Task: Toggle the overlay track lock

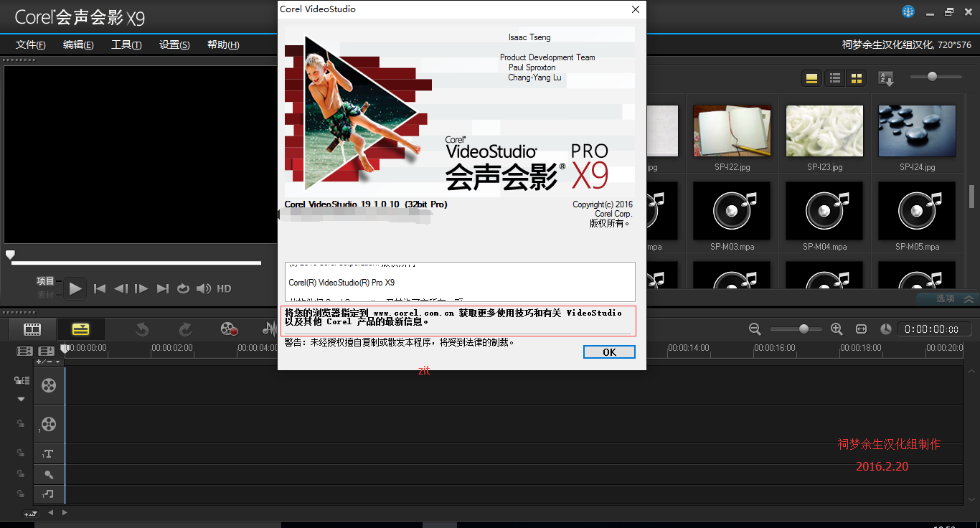Action: (x=21, y=424)
